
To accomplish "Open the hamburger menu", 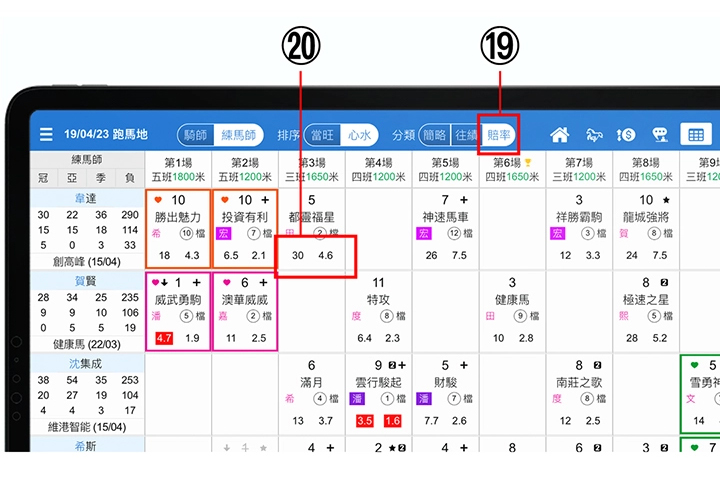I will [x=46, y=135].
